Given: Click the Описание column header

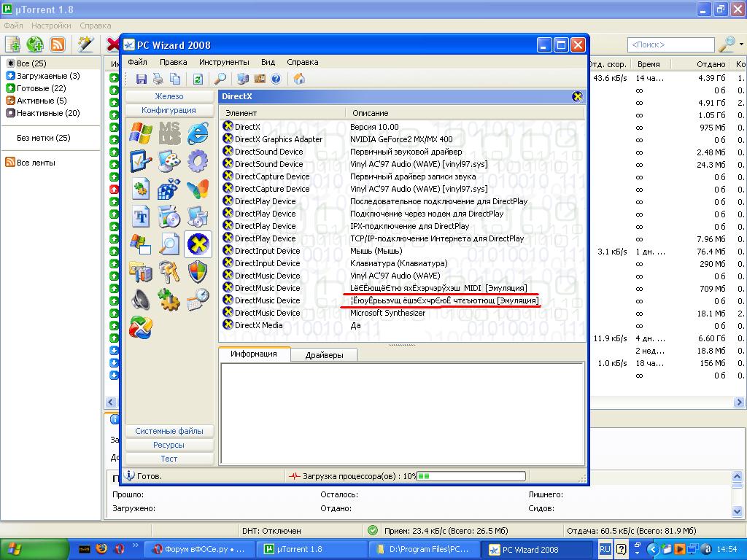Looking at the screenshot, I should [x=371, y=113].
